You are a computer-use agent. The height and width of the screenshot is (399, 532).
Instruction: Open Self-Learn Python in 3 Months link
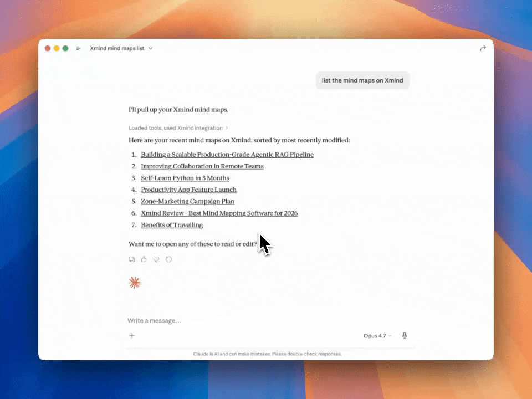(185, 178)
